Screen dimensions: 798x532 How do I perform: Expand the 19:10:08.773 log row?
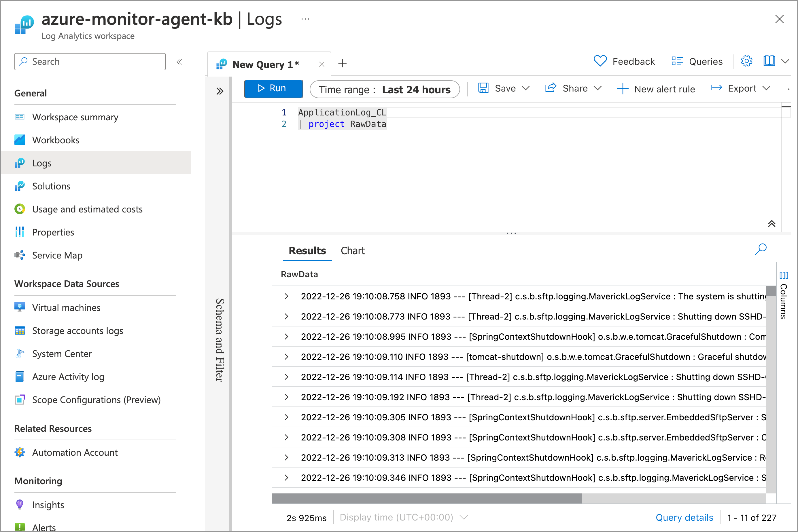286,317
